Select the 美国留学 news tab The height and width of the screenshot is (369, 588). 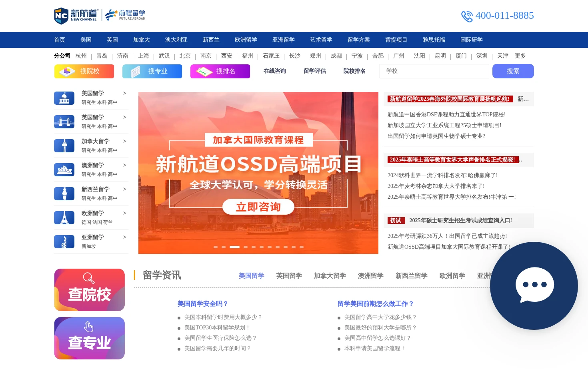[x=252, y=276]
